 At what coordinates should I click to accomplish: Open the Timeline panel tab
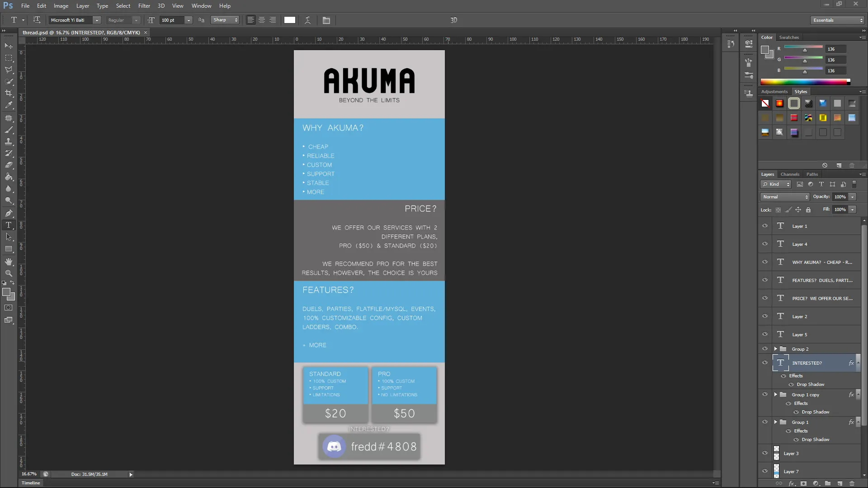[x=31, y=483]
